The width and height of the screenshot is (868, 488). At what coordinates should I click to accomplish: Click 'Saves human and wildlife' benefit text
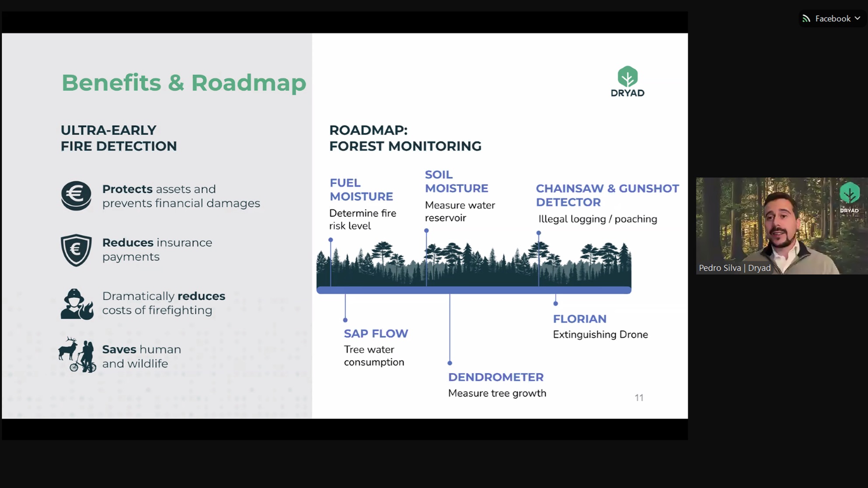point(141,356)
